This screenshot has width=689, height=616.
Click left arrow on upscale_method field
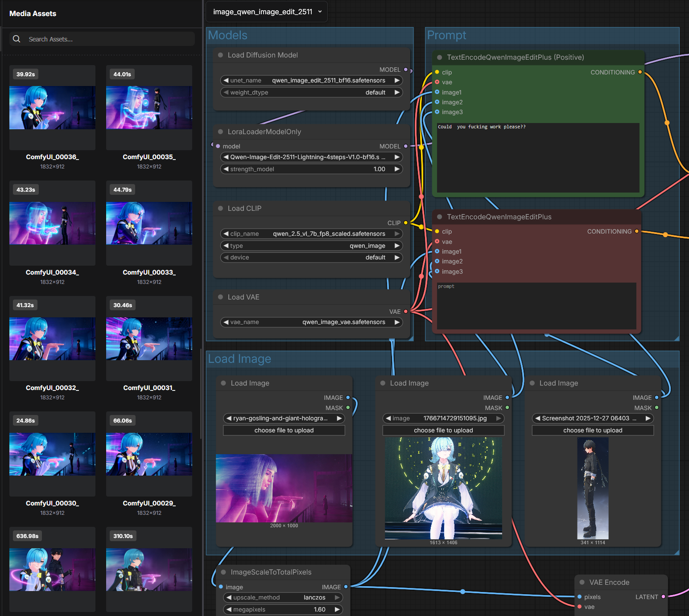point(229,598)
